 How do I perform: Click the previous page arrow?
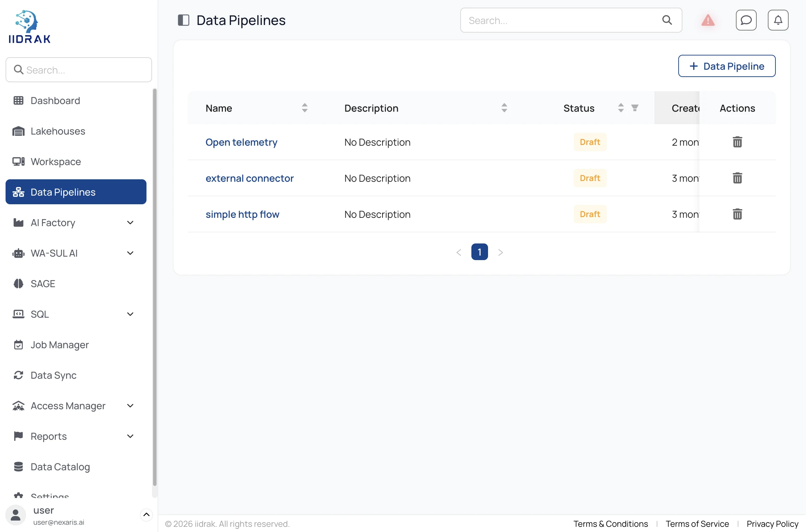(x=459, y=252)
